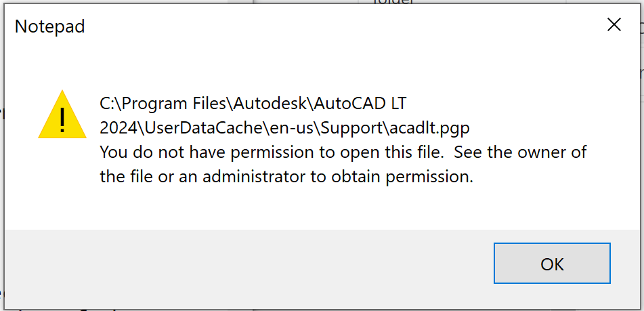Screen dimensions: 644x311
Task: Click the OK button
Action: pos(552,264)
